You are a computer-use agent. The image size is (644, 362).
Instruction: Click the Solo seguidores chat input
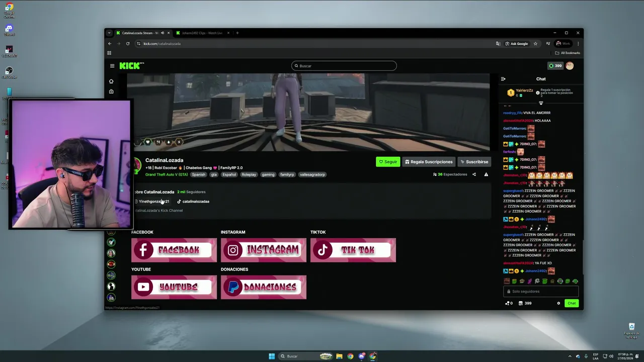click(541, 292)
